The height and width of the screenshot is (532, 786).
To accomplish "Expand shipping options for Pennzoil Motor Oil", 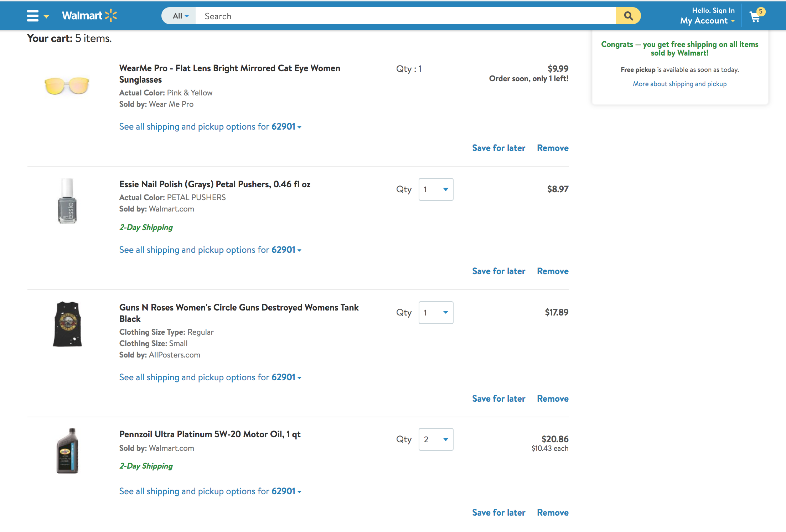I will (x=210, y=491).
